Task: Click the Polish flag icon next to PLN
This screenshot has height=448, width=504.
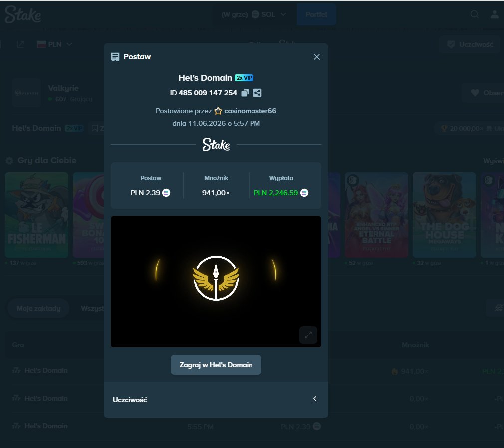Action: pos(42,44)
